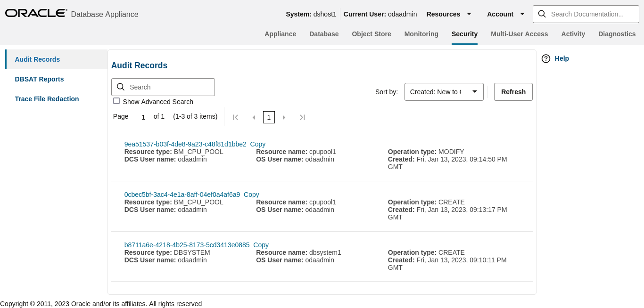Click the Refresh button
Image resolution: width=644 pixels, height=308 pixels.
coord(513,92)
